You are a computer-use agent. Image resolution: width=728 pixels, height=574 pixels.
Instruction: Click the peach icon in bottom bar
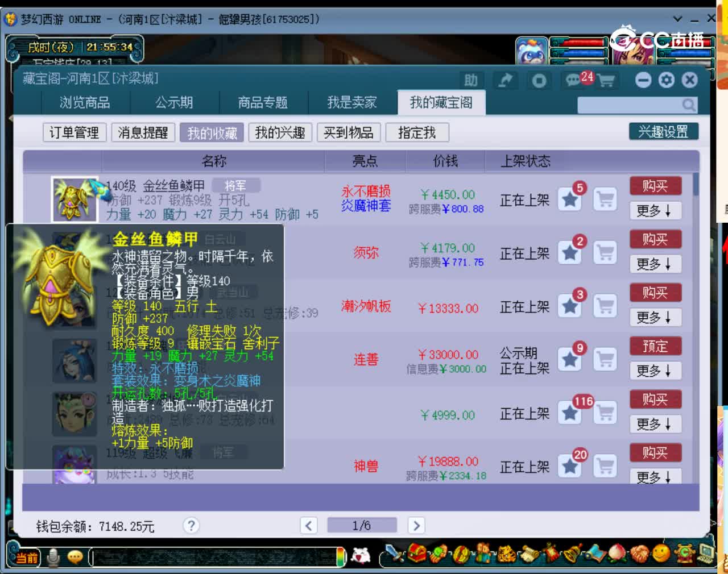tap(617, 554)
